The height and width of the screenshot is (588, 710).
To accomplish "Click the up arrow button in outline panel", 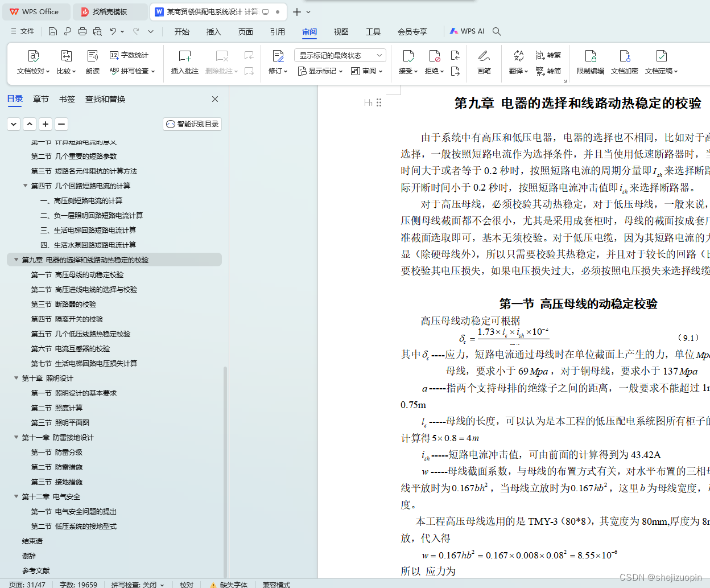I will click(30, 124).
